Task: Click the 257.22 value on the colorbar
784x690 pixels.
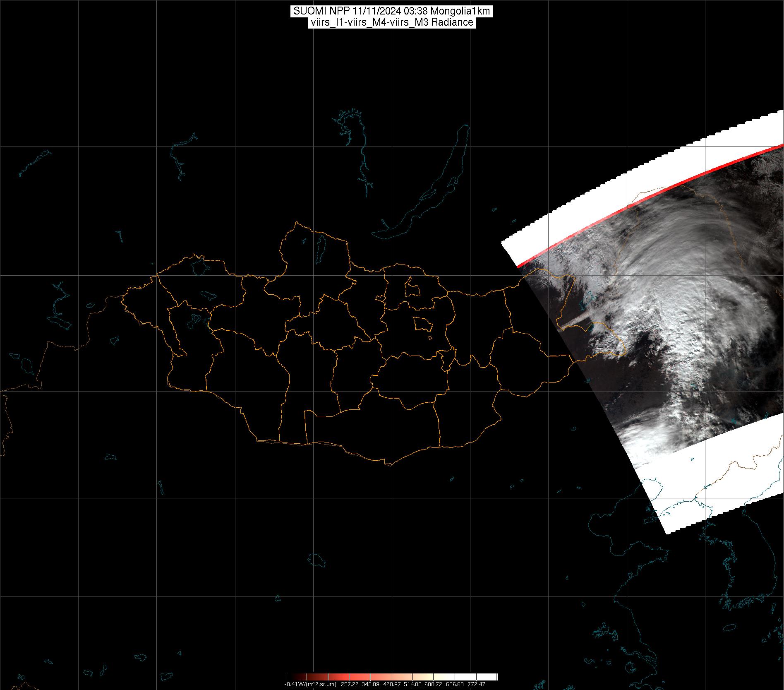Action: 350,684
